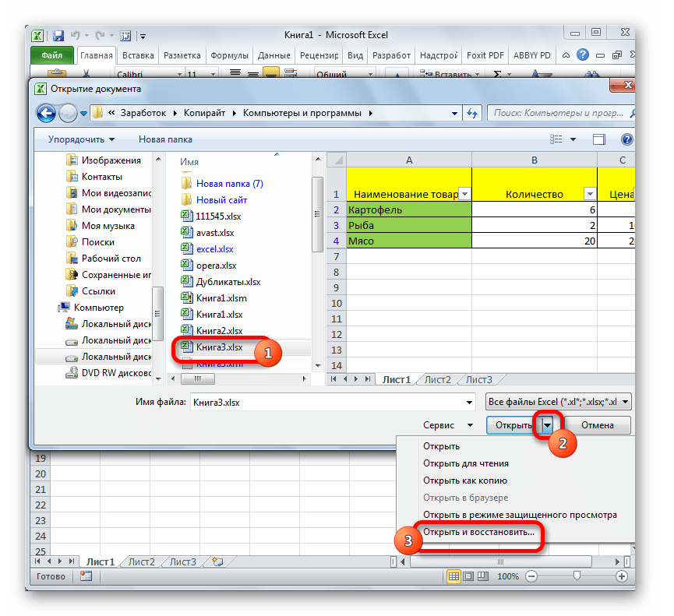Click the Redo arrow in Excel title bar
Image resolution: width=674 pixels, height=616 pixels.
101,35
